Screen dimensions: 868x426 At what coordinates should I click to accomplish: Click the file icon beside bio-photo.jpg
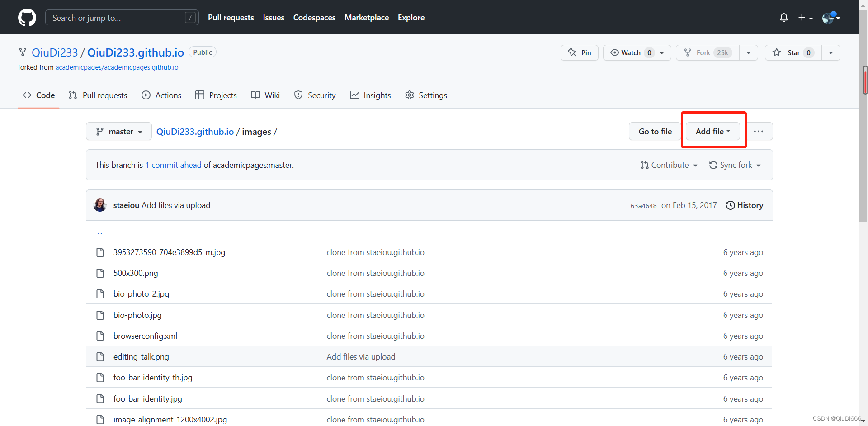tap(100, 315)
